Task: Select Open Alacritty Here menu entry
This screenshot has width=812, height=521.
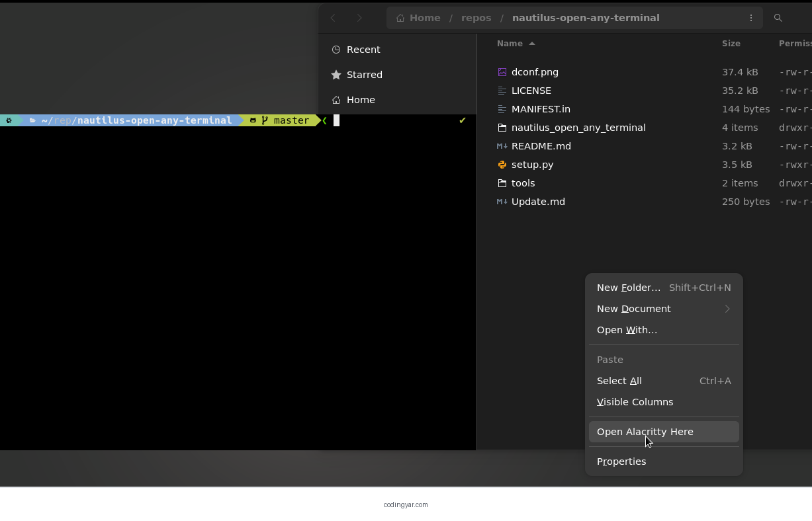Action: click(x=664, y=432)
